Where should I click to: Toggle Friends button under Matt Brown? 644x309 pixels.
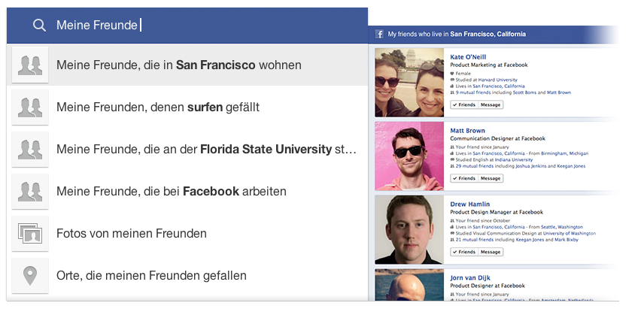click(463, 178)
